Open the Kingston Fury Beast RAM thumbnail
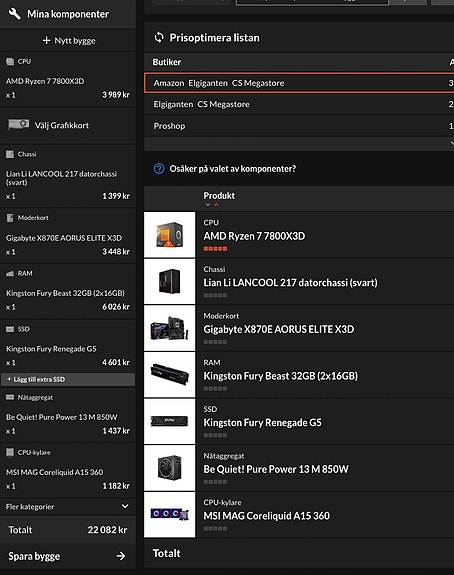Image resolution: width=454 pixels, height=575 pixels. (x=169, y=374)
